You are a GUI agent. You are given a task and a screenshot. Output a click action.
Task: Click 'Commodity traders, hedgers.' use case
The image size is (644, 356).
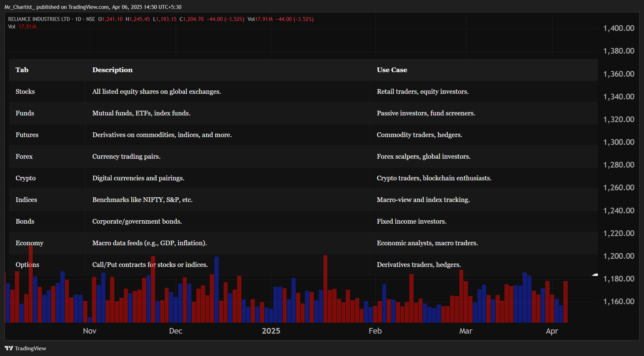click(420, 135)
